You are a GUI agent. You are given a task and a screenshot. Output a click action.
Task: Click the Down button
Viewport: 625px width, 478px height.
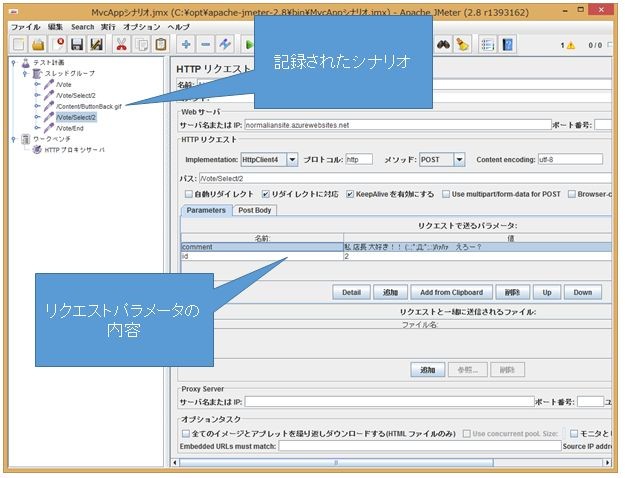(583, 293)
